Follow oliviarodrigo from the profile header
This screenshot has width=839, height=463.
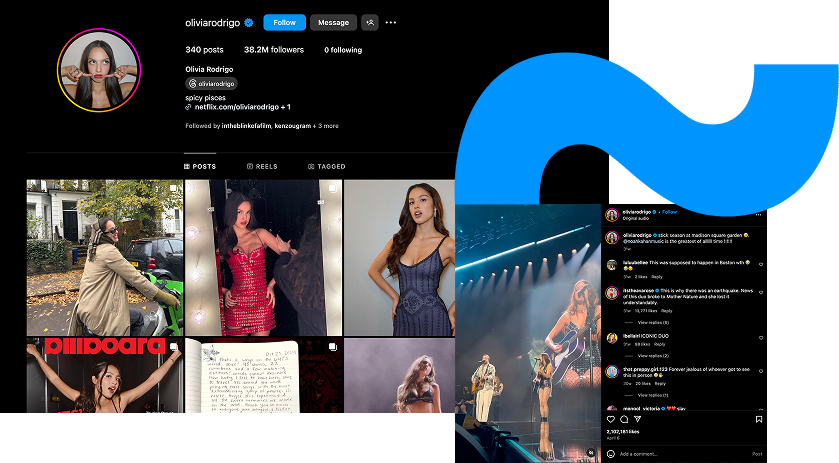pyautogui.click(x=284, y=22)
